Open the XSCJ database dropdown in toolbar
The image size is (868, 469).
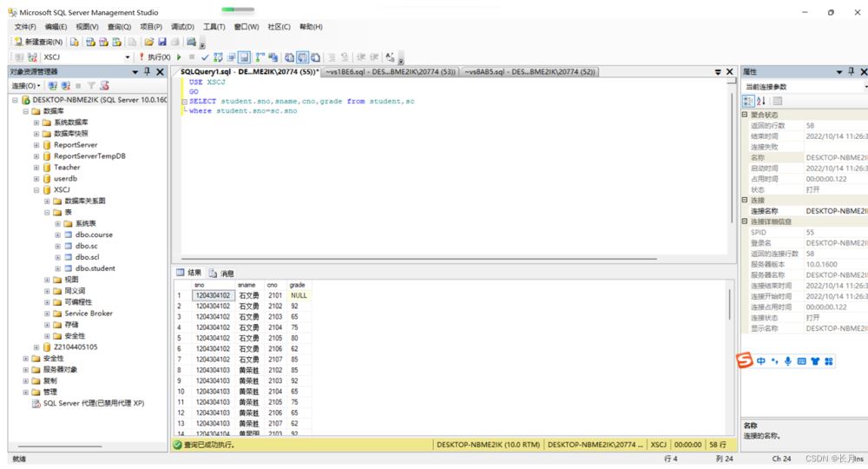point(128,57)
